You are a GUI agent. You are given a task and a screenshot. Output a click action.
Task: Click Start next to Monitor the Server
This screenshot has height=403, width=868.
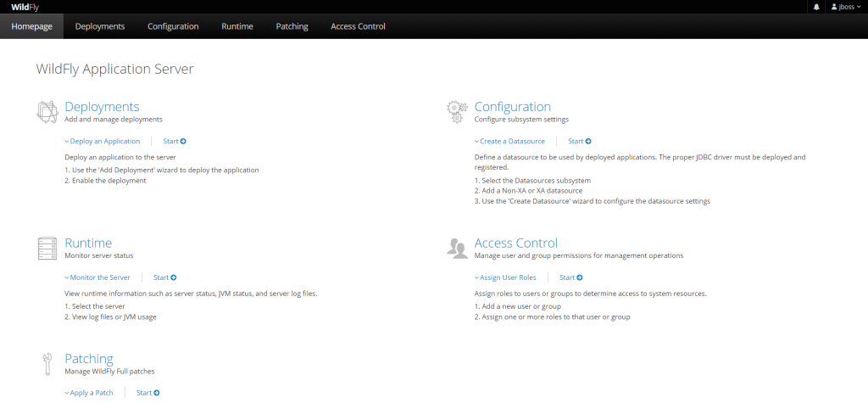point(165,277)
